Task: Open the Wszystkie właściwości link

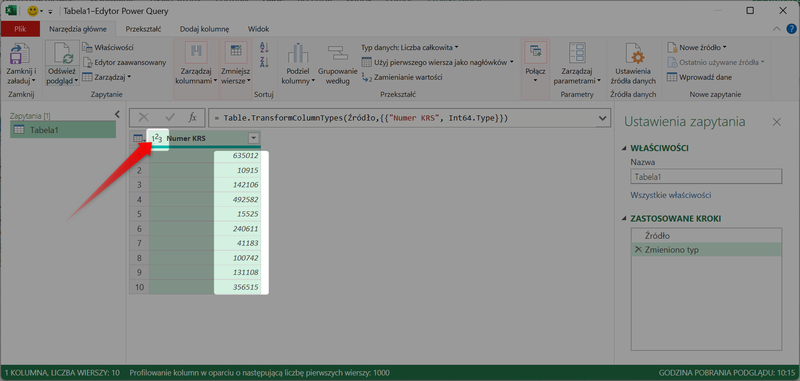Action: (671, 195)
